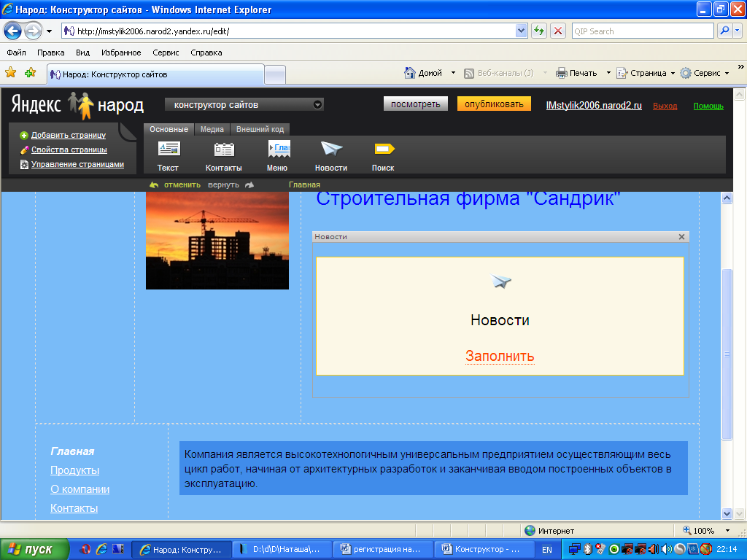Click the Помощь help link
The width and height of the screenshot is (747, 560).
[x=708, y=106]
